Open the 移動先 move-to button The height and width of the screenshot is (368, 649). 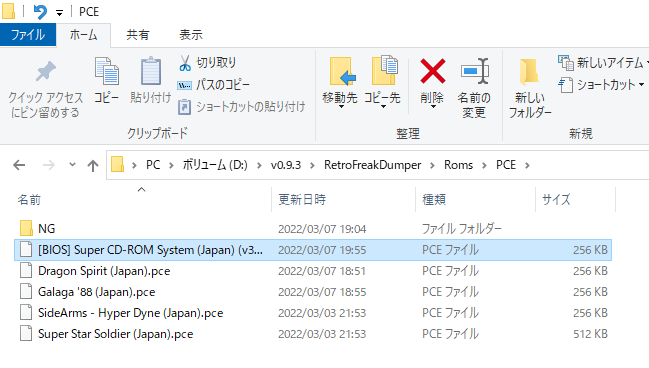340,83
